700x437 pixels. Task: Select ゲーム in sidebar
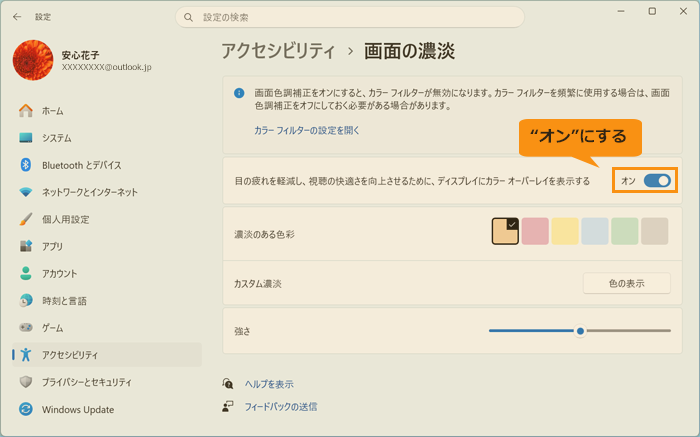click(107, 328)
